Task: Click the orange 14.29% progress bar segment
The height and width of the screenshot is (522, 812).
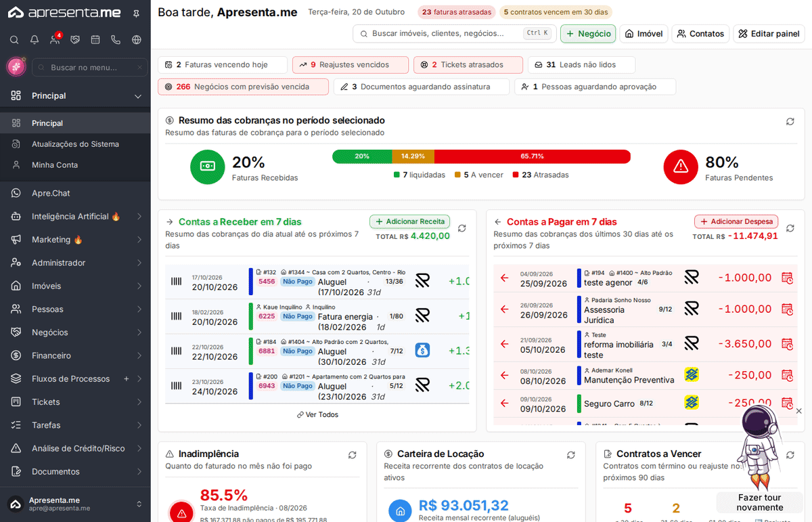Action: point(413,156)
